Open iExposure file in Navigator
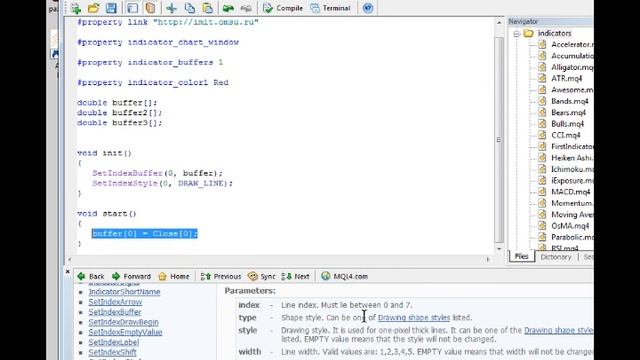Image resolution: width=640 pixels, height=360 pixels. (572, 180)
